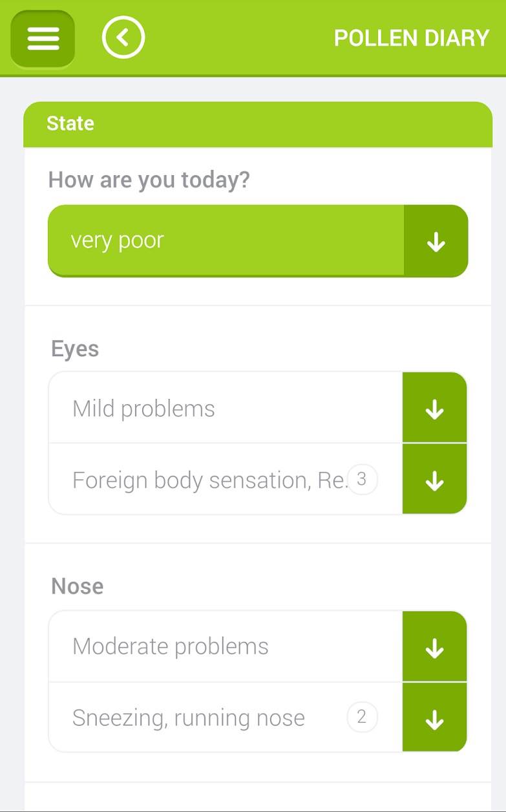Tap the arrow next to Sneezing, running nose
The image size is (506, 812).
click(434, 718)
